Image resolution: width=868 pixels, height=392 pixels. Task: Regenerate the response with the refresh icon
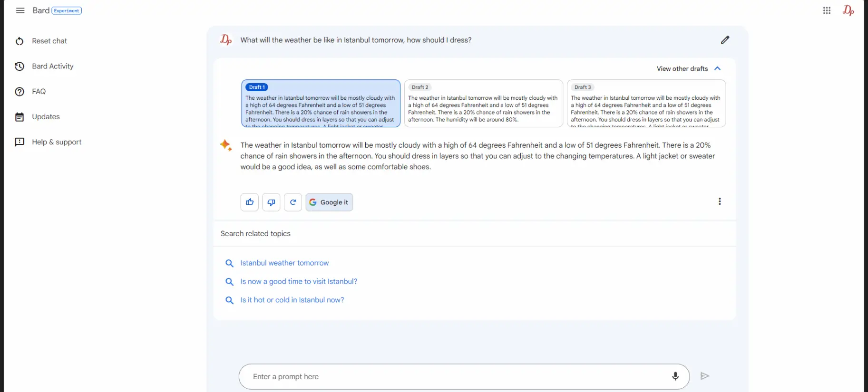tap(293, 202)
